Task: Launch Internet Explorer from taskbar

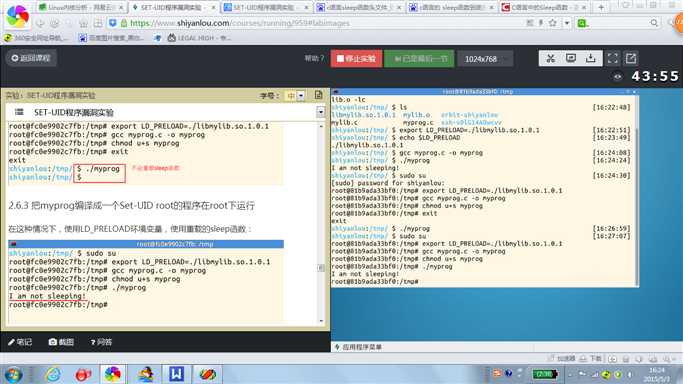Action: [53, 374]
